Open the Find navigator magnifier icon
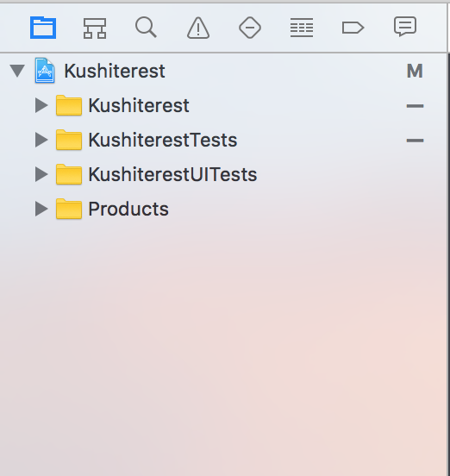The width and height of the screenshot is (450, 476). (146, 28)
